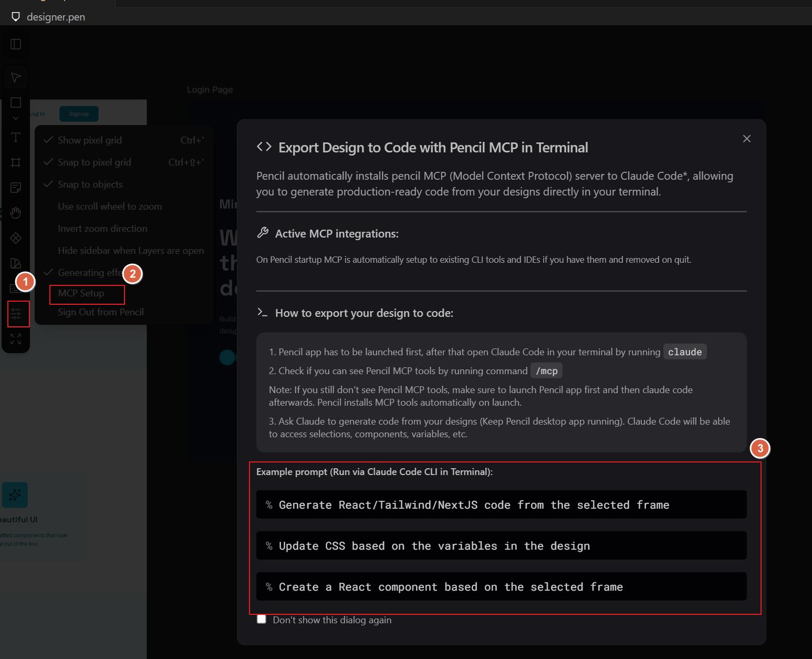The image size is (812, 659).
Task: Open the Components diamond icon
Action: (x=16, y=238)
